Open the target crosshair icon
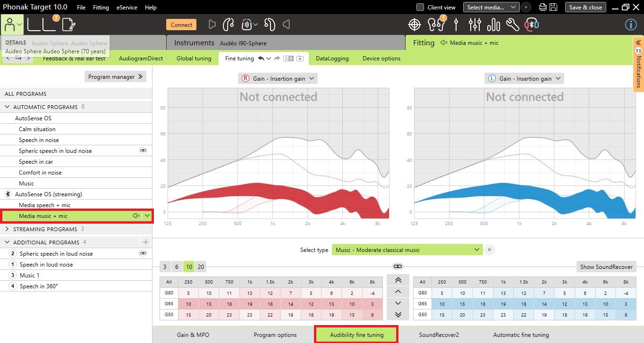 tap(414, 25)
